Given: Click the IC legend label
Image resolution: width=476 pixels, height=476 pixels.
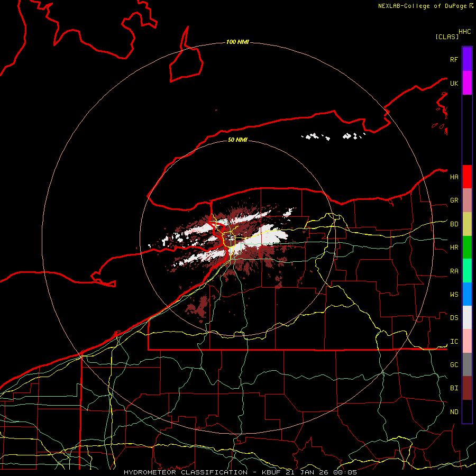Looking at the screenshot, I should click(x=454, y=342).
